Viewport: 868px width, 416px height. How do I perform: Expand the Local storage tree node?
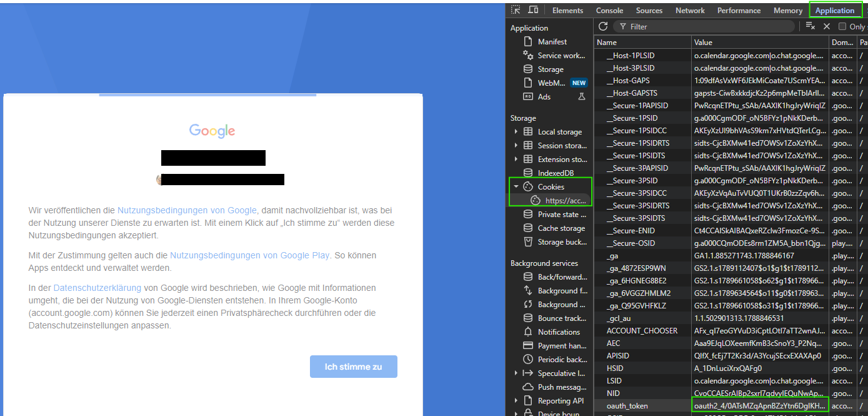pos(516,132)
